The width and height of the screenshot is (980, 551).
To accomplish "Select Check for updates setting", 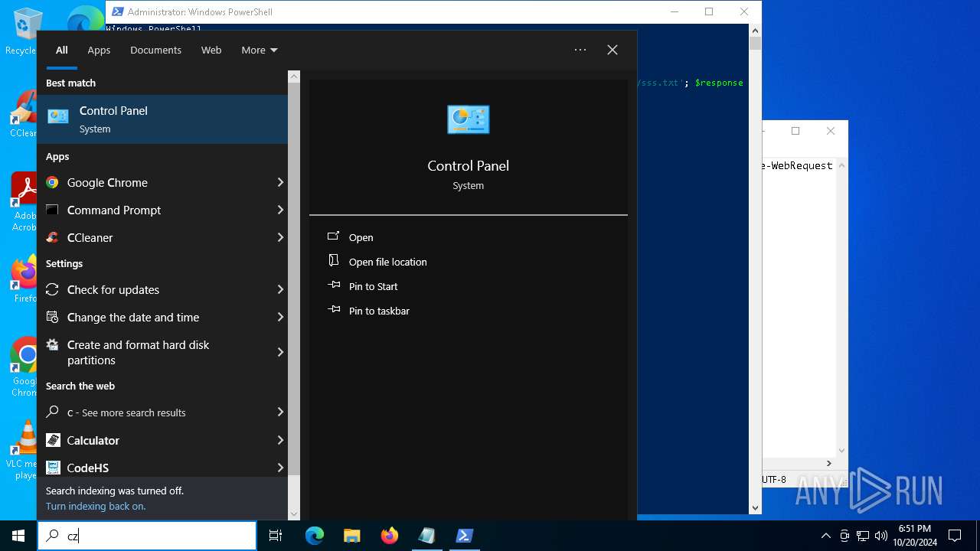I will (x=157, y=289).
